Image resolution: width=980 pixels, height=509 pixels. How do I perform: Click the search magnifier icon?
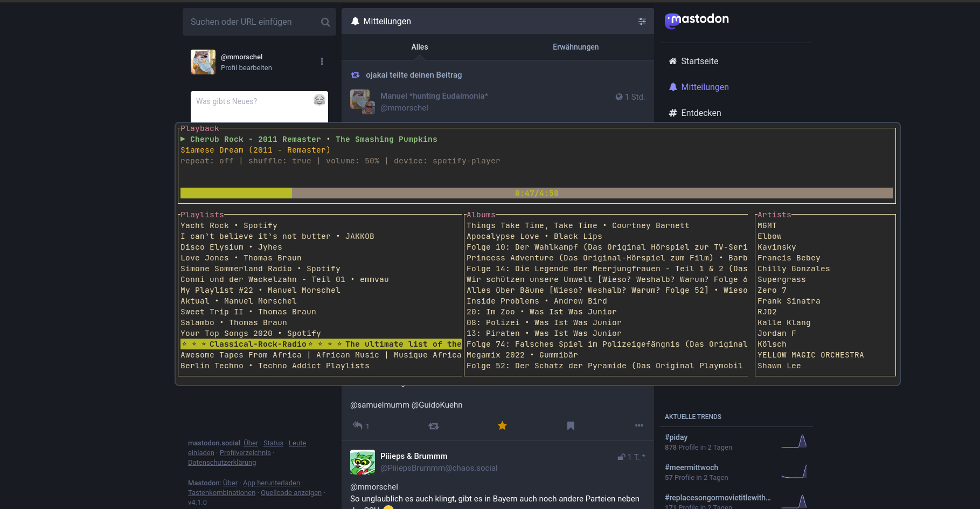[x=325, y=22]
